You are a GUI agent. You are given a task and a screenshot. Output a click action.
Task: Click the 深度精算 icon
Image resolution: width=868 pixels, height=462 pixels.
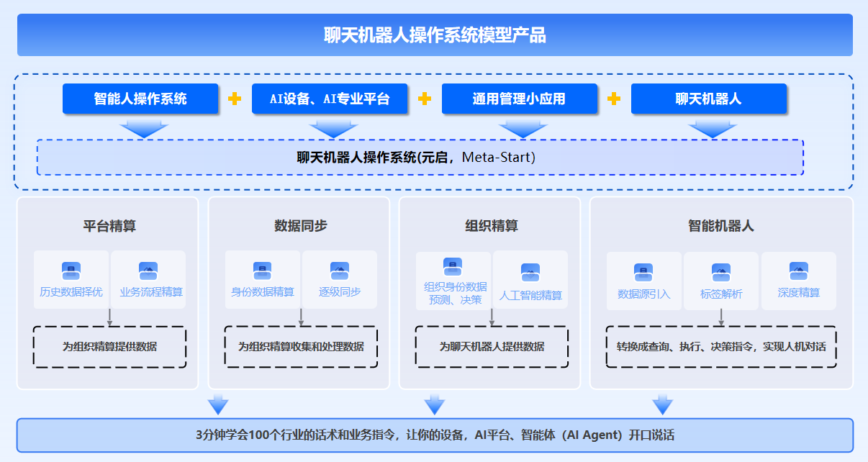(x=798, y=271)
